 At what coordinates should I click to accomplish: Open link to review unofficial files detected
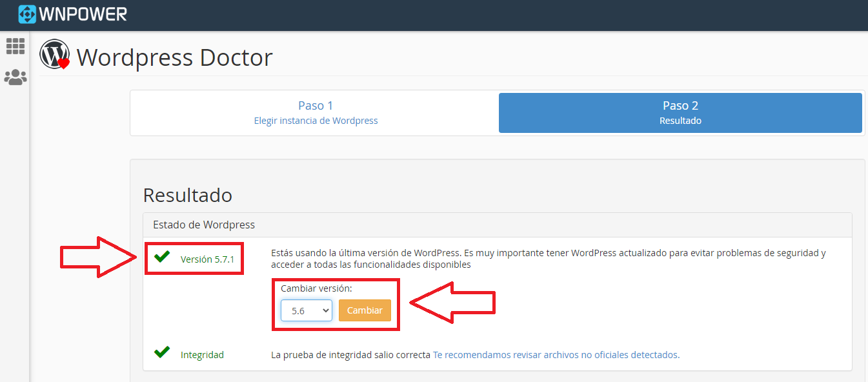(556, 354)
